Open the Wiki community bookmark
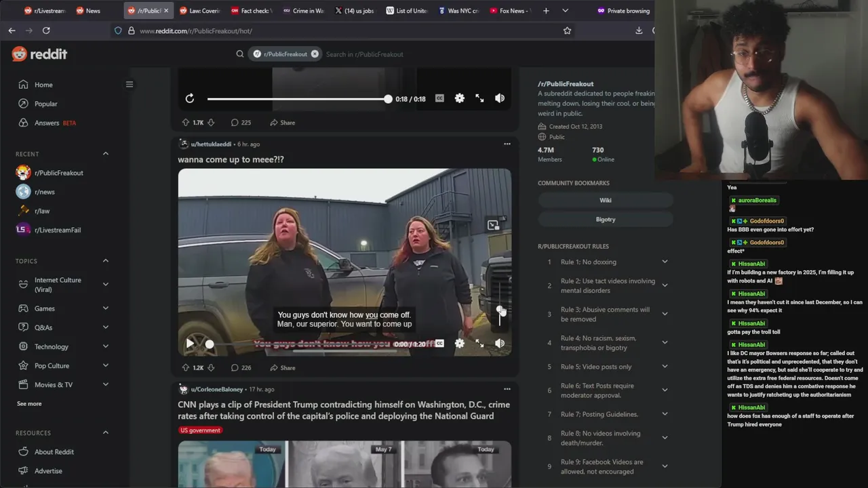This screenshot has height=488, width=868. click(606, 200)
